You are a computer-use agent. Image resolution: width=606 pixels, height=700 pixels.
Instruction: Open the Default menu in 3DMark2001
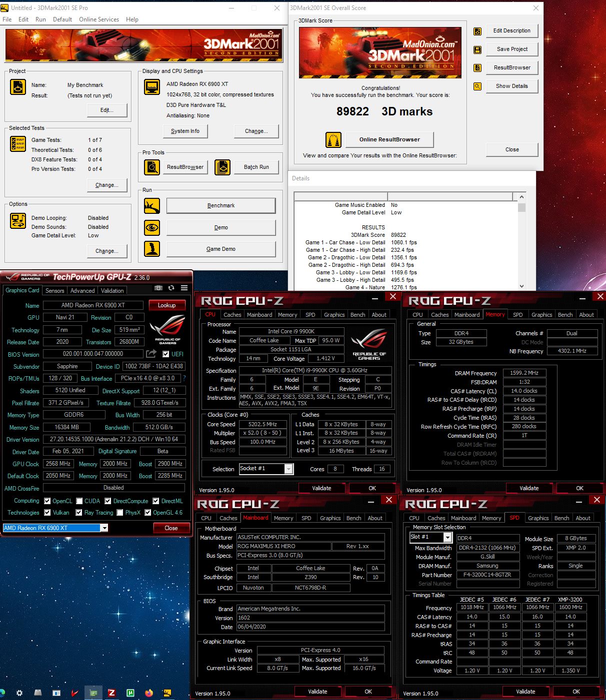coord(62,19)
